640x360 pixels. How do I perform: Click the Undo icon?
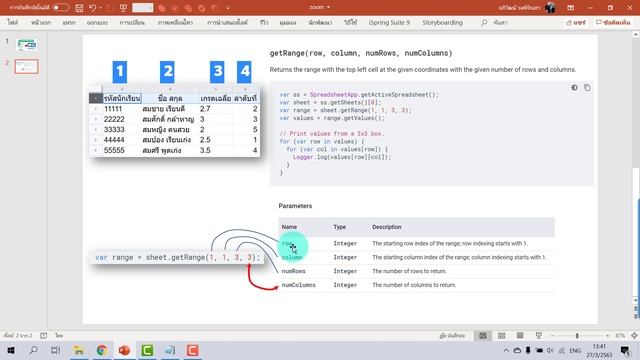(x=93, y=8)
